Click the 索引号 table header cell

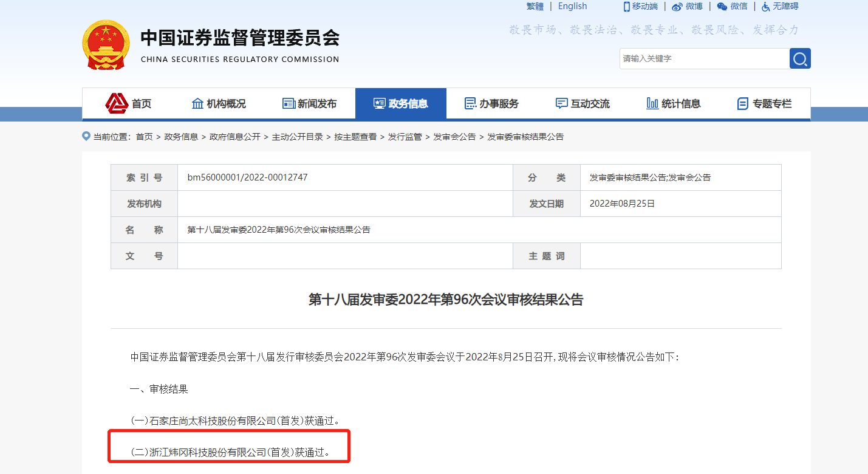coord(144,177)
